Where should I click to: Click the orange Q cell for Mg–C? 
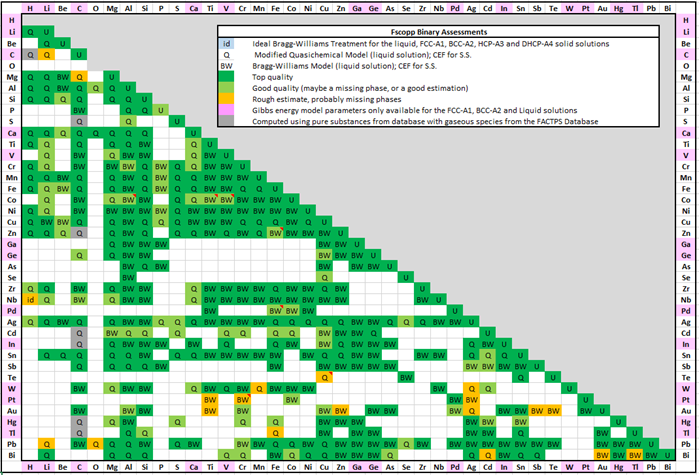[x=80, y=76]
